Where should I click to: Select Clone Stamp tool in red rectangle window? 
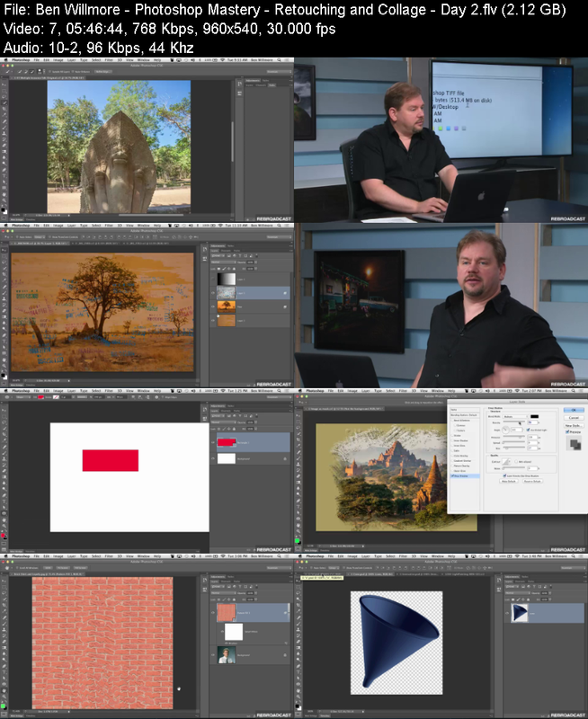(4, 458)
